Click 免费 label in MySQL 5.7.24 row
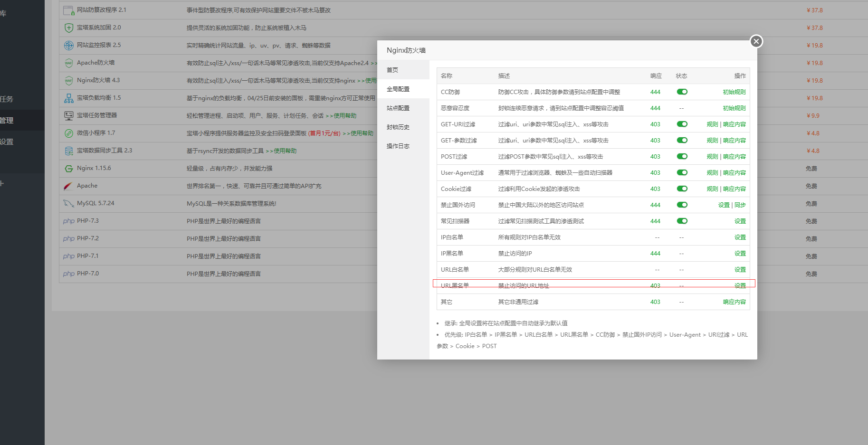The image size is (868, 445). click(811, 204)
